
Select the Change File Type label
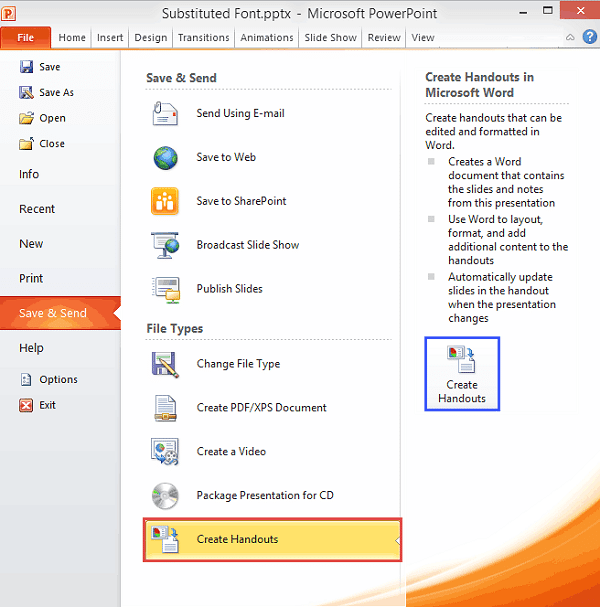coord(238,364)
